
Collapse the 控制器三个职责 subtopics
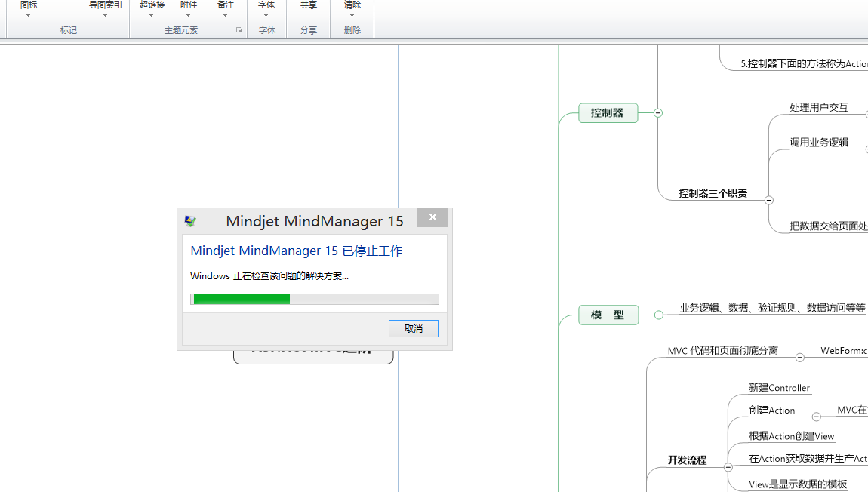coord(769,200)
